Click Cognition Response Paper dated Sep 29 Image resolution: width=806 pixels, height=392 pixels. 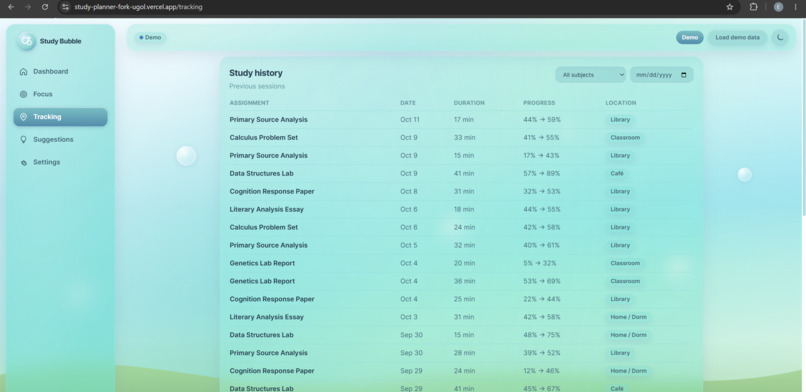272,371
